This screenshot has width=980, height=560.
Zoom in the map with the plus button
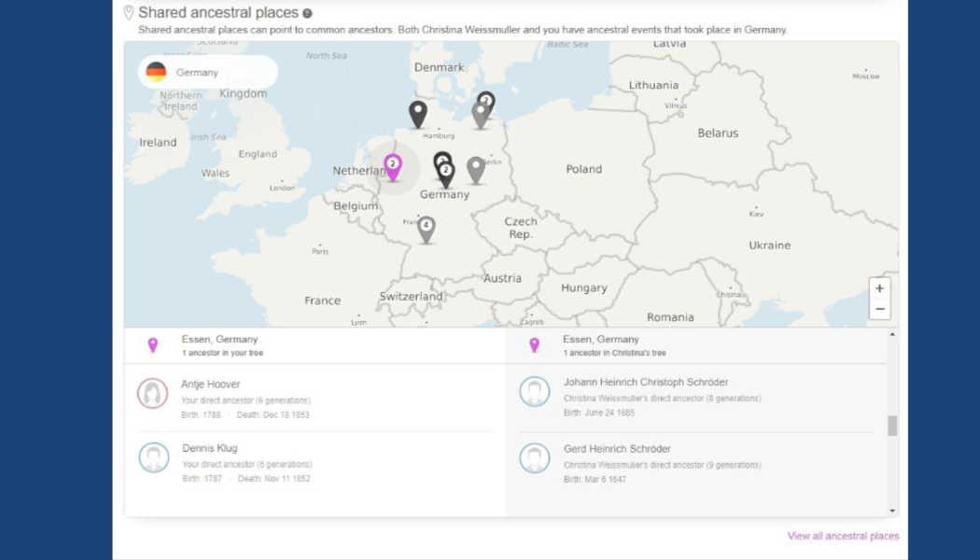[x=879, y=288]
